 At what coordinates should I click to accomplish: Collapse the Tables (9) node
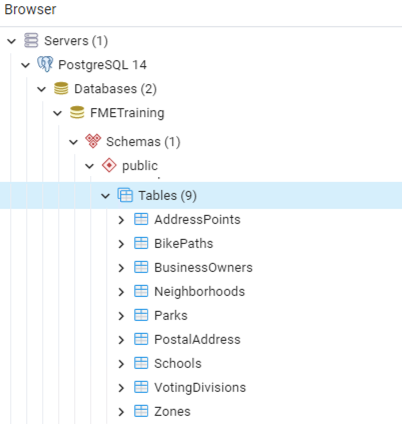105,196
